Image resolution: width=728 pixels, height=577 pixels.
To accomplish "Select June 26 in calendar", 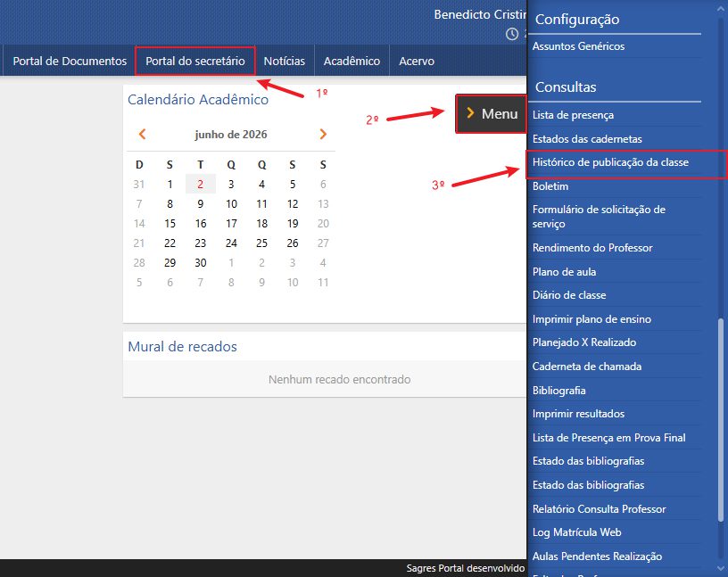I will [x=293, y=243].
